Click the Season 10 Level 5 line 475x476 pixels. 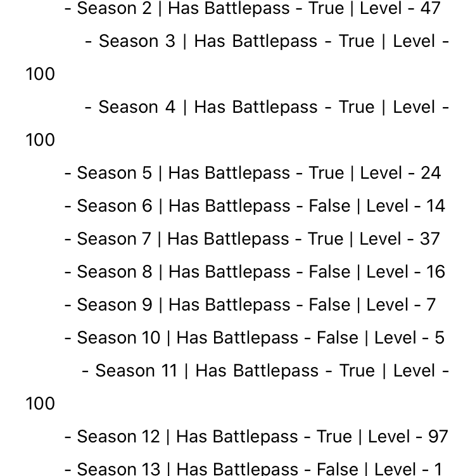255,338
